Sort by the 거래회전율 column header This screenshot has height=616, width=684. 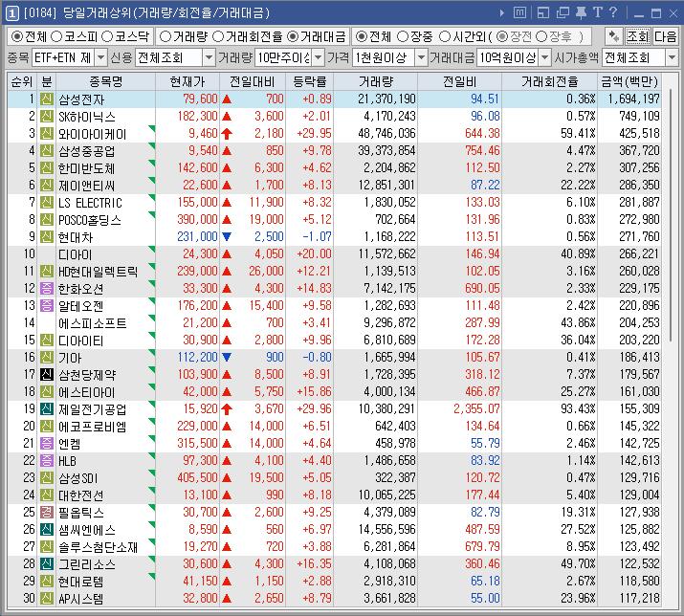click(x=550, y=81)
